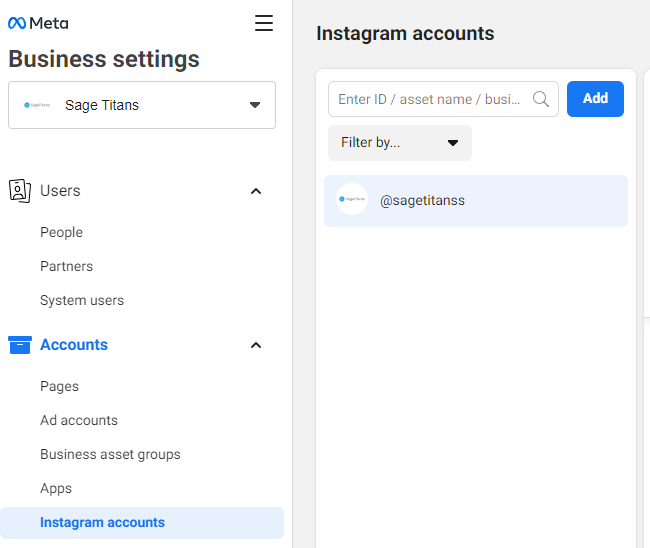Open the hamburger menu icon
Viewport: 650px width, 548px height.
pos(264,23)
